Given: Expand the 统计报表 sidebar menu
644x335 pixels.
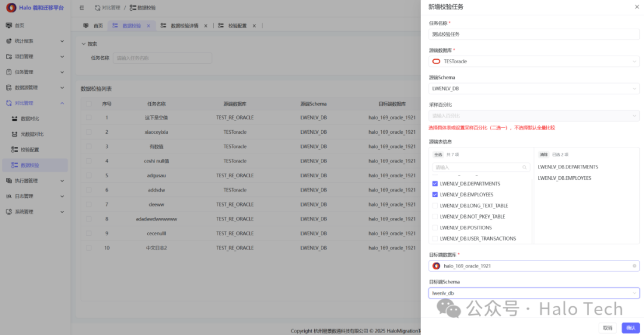Looking at the screenshot, I should point(62,41).
